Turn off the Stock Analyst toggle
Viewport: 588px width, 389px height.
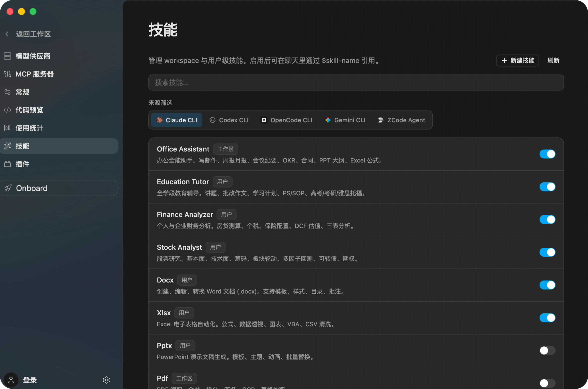tap(547, 252)
